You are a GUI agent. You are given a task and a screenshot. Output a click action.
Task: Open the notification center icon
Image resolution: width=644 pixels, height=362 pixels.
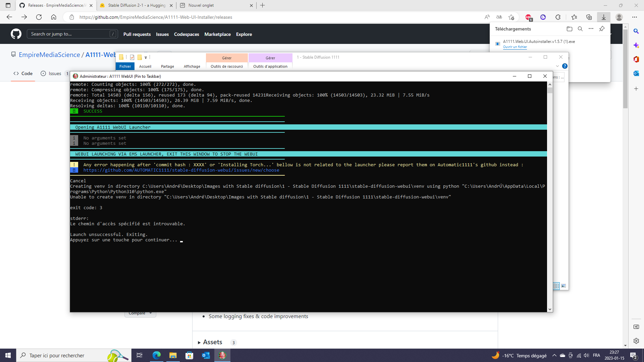[633, 356]
